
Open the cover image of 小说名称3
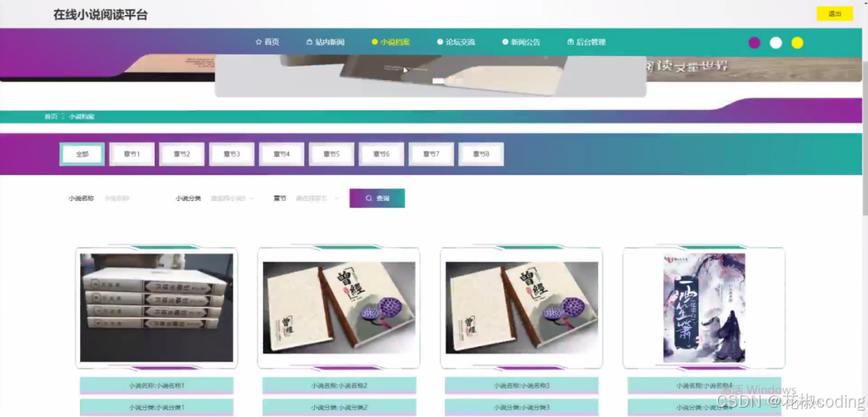click(521, 308)
